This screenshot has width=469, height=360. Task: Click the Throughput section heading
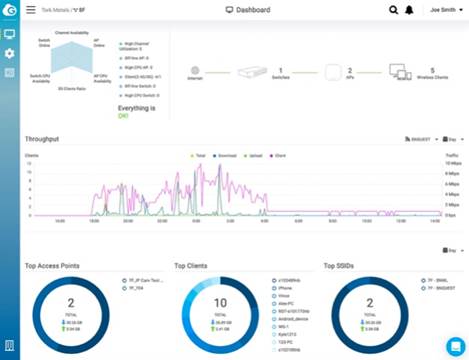[x=42, y=139]
